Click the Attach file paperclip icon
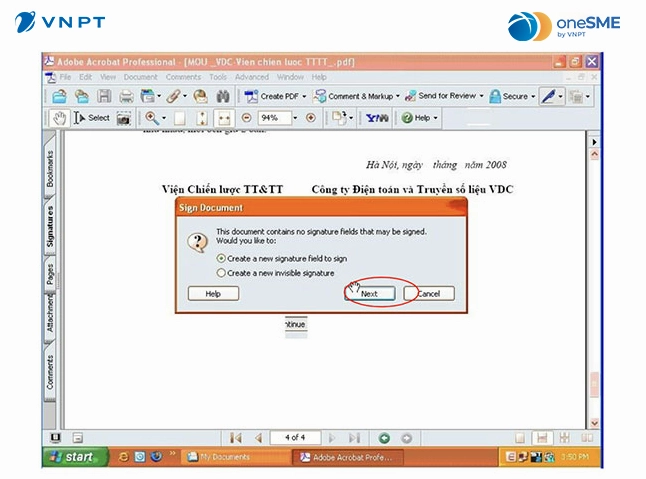646x479 pixels. tap(173, 96)
